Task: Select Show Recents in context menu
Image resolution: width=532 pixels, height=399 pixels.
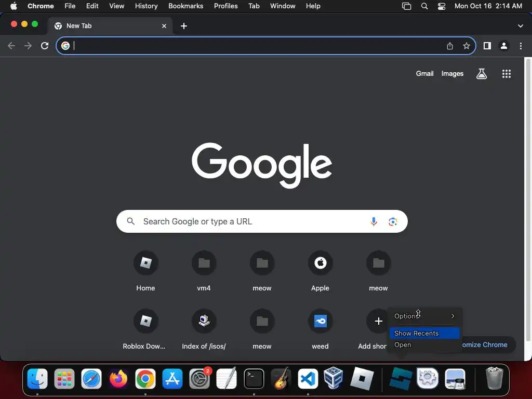Action: [x=424, y=333]
